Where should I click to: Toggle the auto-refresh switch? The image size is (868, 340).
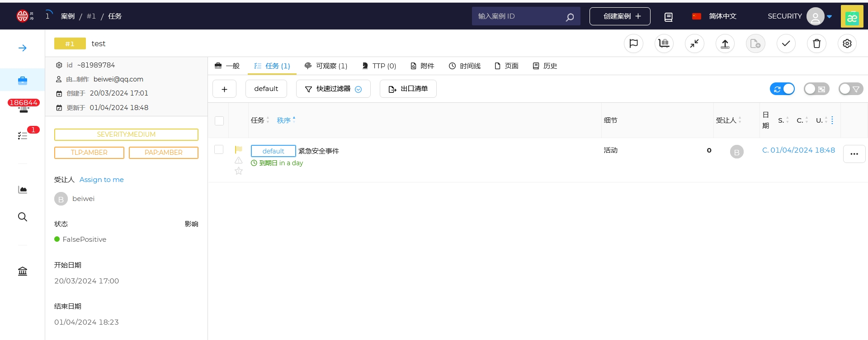pos(782,89)
